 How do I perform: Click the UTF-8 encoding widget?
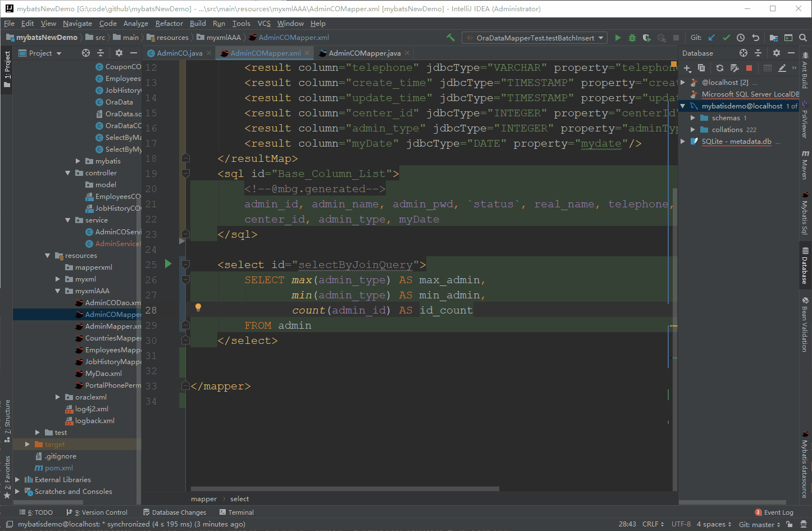tap(681, 524)
